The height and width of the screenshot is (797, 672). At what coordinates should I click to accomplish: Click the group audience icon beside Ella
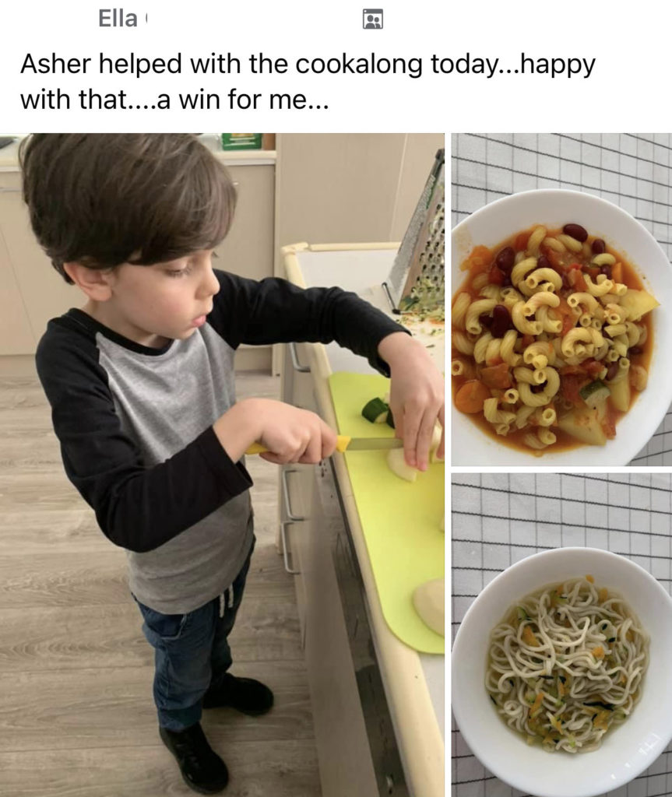coord(373,19)
